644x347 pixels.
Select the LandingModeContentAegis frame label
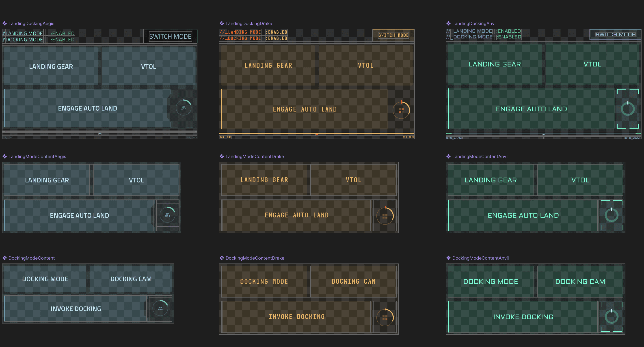(37, 156)
